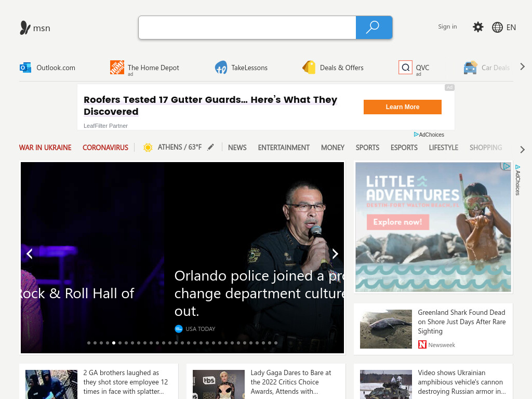The image size is (532, 399).
Task: Select the first carousel dot
Action: pos(89,343)
